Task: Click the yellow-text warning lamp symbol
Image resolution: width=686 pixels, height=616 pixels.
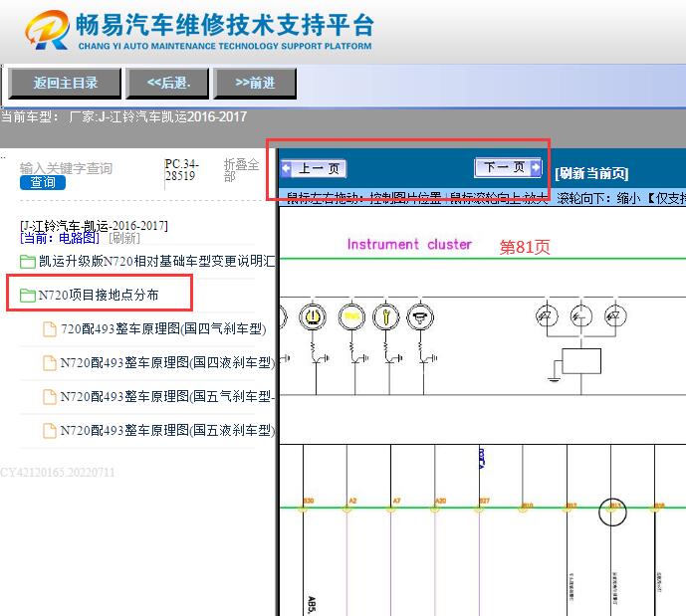Action: [x=351, y=316]
